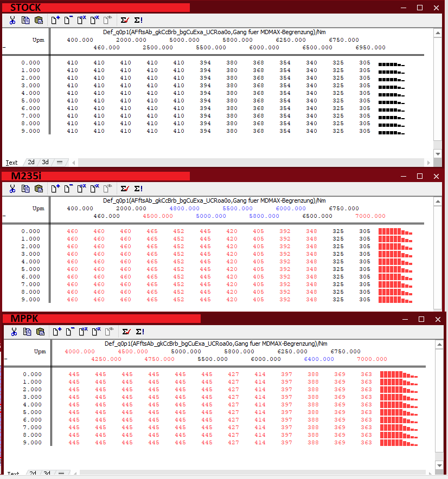Screen dimensions: 448x479
Task: Click the map title Def_q0p1 in M235i window
Action: tap(214, 200)
